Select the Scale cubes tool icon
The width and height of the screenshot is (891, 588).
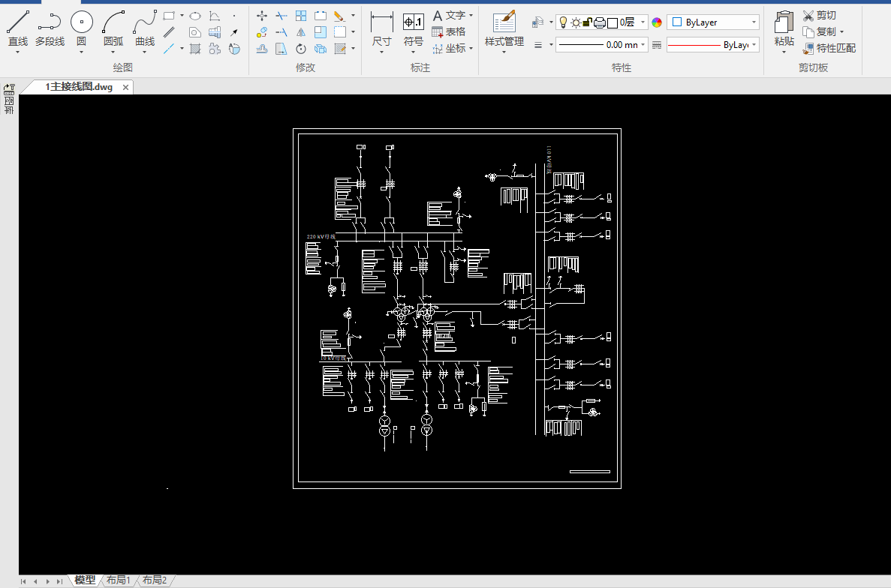(x=321, y=49)
